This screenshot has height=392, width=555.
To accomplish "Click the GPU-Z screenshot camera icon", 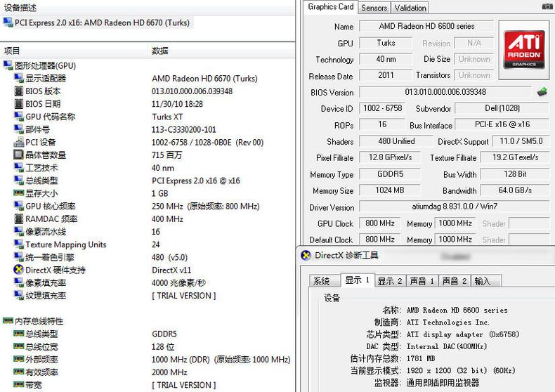I will coord(548,6).
